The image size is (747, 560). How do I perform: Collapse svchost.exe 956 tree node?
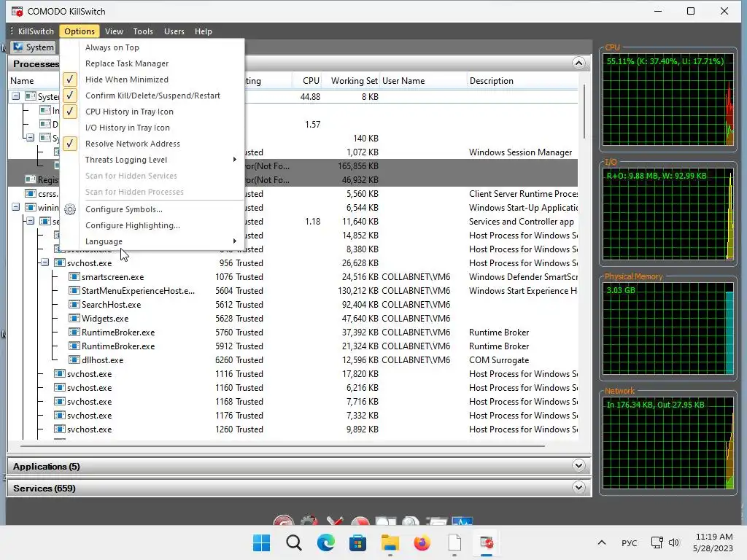pos(44,262)
